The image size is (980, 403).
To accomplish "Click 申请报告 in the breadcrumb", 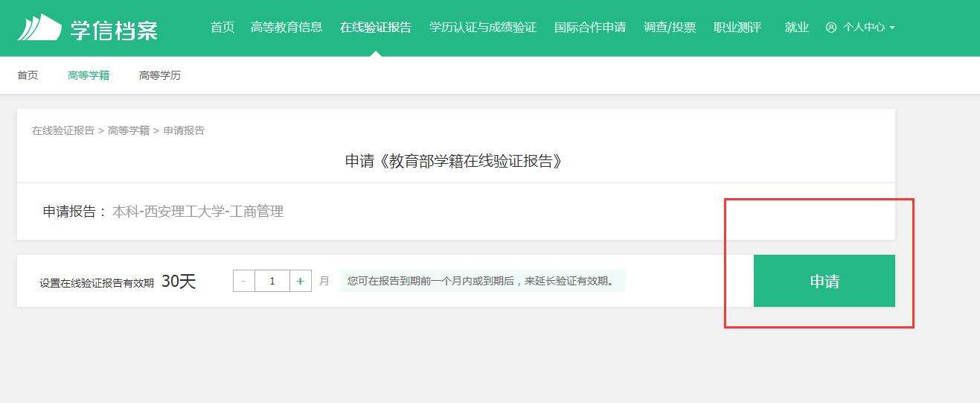I will click(x=184, y=130).
